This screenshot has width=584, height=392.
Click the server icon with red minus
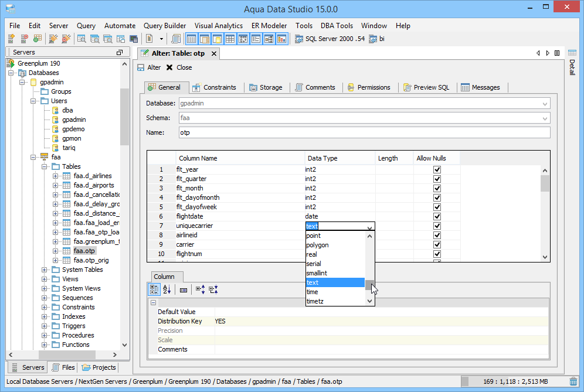[x=25, y=39]
